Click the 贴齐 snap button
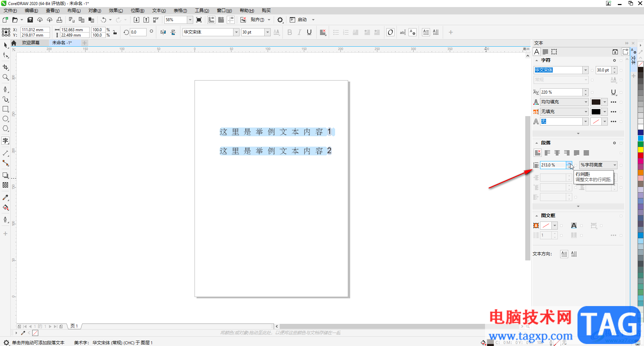Image resolution: width=644 pixels, height=346 pixels. [257, 20]
